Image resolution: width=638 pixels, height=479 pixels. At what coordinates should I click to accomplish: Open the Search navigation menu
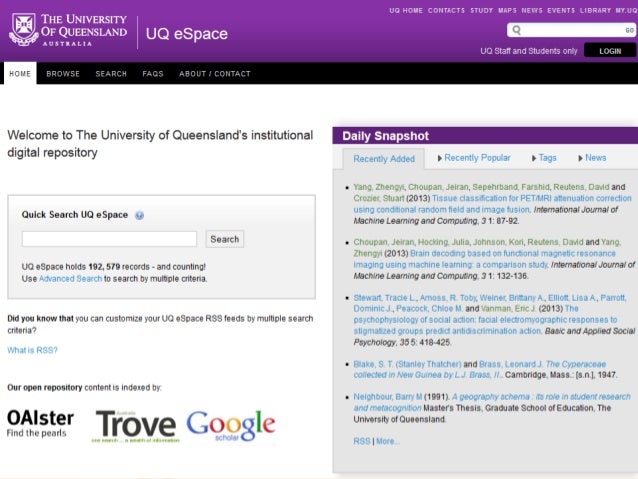pos(111,74)
